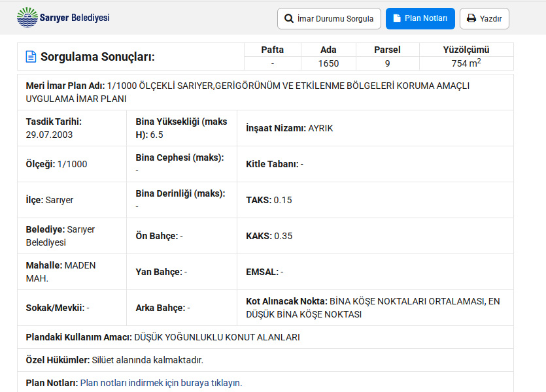The image size is (546, 392).
Task: Select Parsel value 9
Action: 387,63
